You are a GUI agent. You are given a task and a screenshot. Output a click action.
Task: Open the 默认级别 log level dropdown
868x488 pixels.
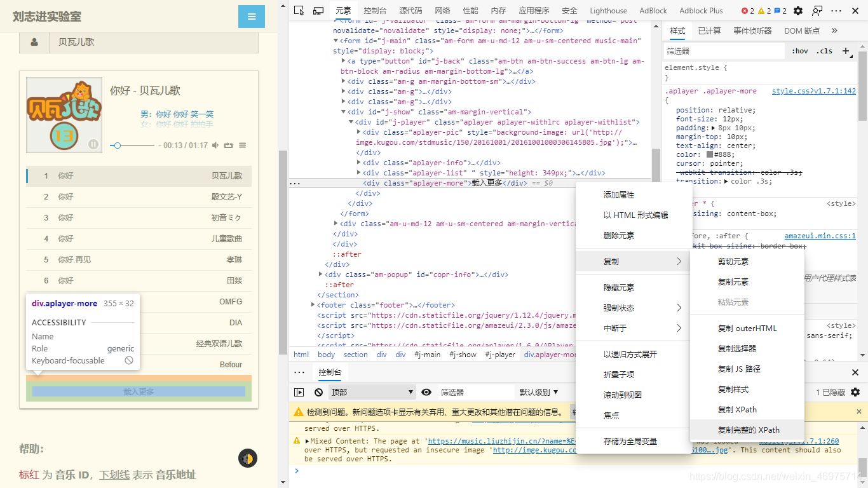(x=539, y=392)
